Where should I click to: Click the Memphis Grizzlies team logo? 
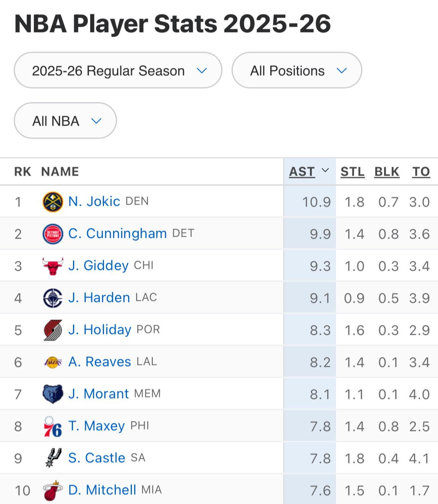tap(53, 394)
